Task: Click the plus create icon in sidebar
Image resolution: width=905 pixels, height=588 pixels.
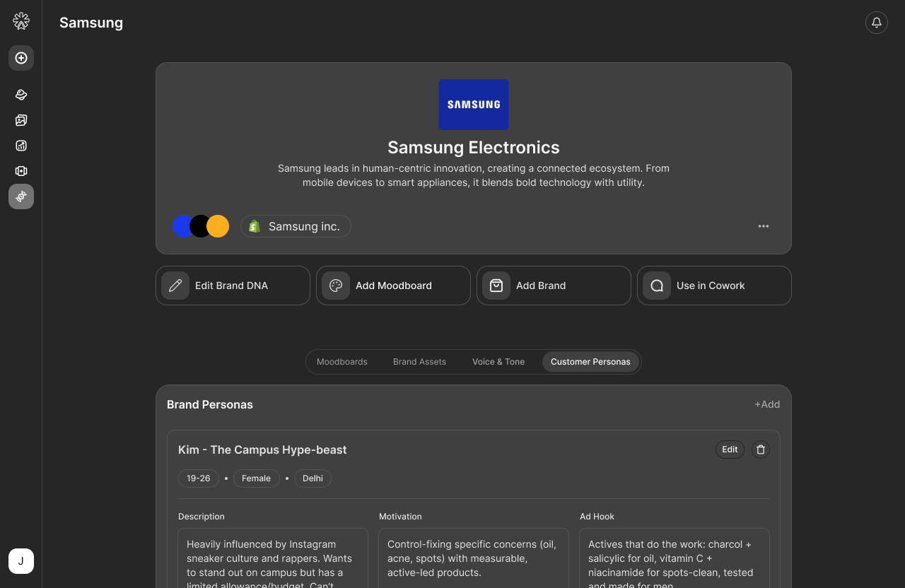Action: click(21, 58)
